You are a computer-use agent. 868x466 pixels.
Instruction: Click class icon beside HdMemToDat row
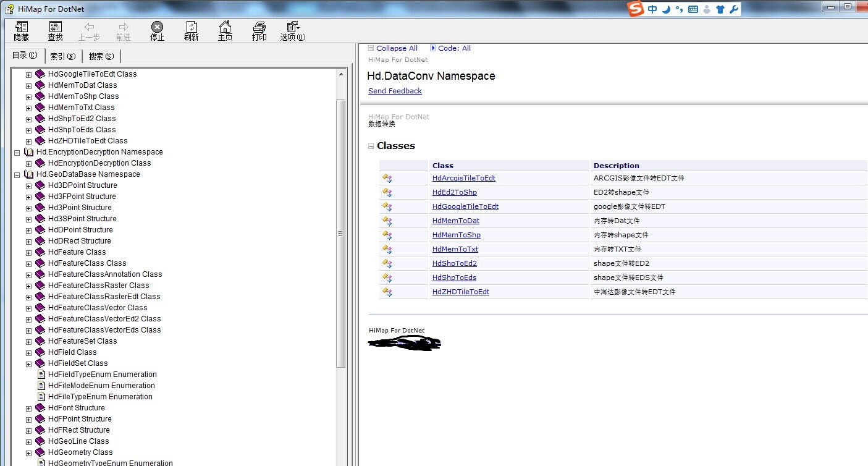(x=387, y=221)
